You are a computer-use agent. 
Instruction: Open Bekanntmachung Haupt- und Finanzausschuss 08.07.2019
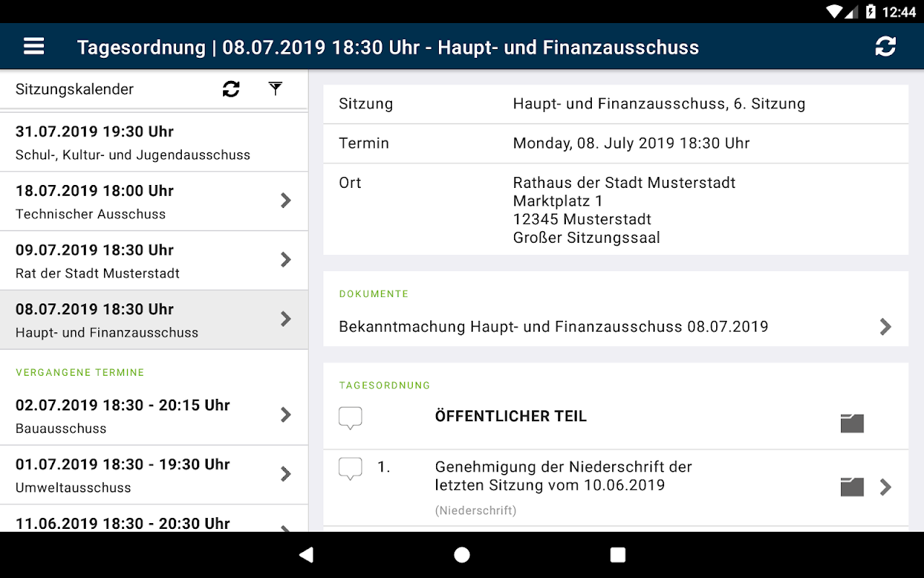pyautogui.click(x=616, y=327)
